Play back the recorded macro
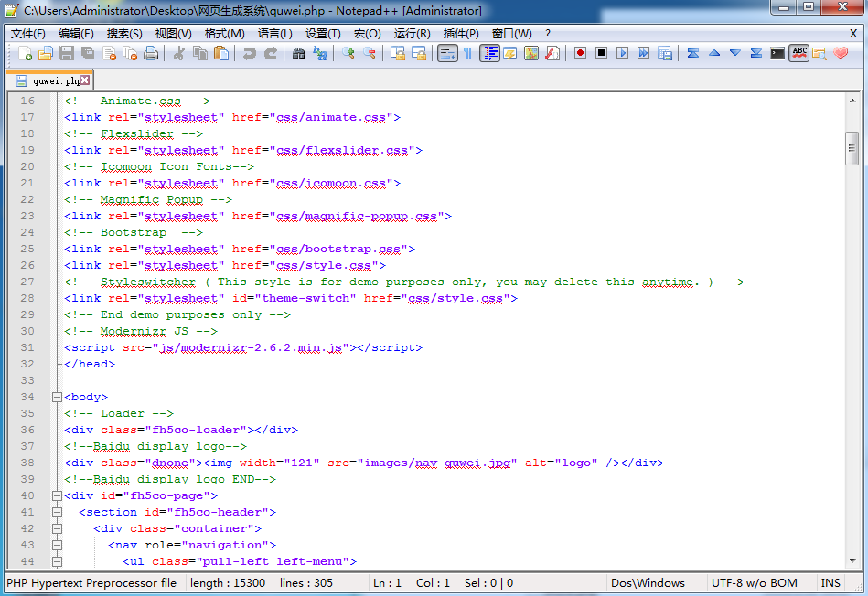Image resolution: width=868 pixels, height=596 pixels. click(x=622, y=53)
